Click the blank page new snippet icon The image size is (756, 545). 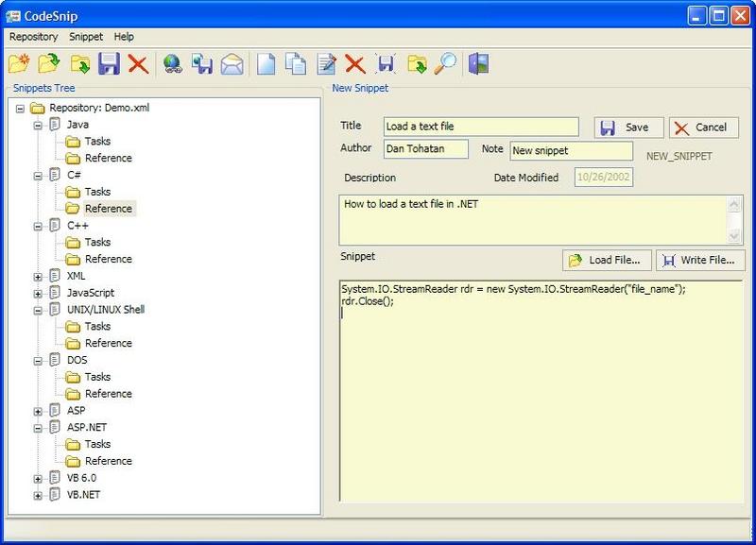click(267, 64)
